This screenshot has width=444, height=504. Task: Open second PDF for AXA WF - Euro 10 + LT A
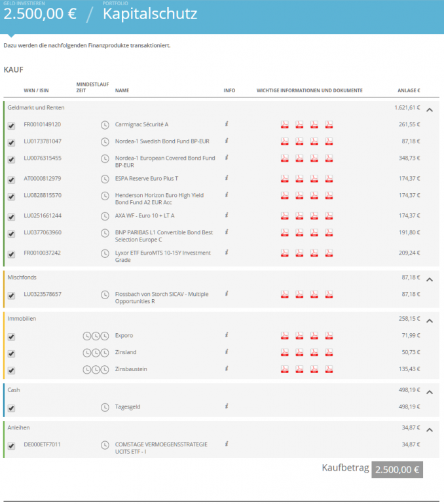click(299, 216)
